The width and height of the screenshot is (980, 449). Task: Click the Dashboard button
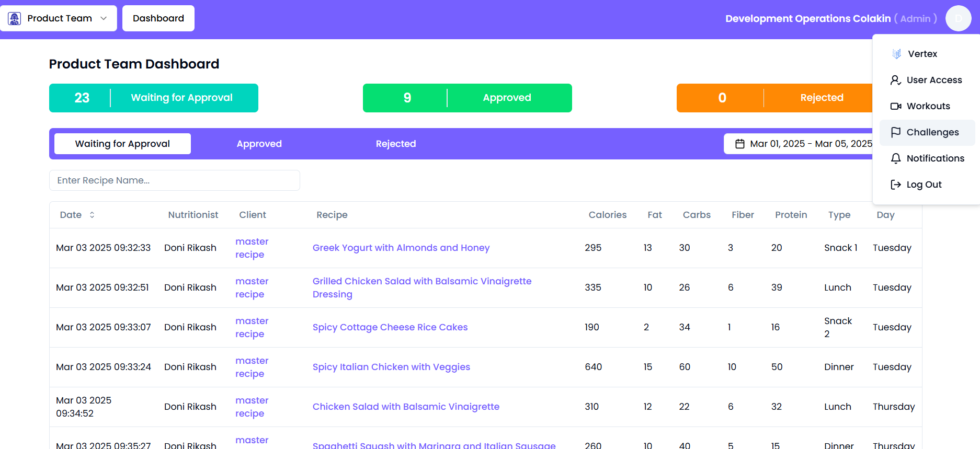click(x=158, y=18)
